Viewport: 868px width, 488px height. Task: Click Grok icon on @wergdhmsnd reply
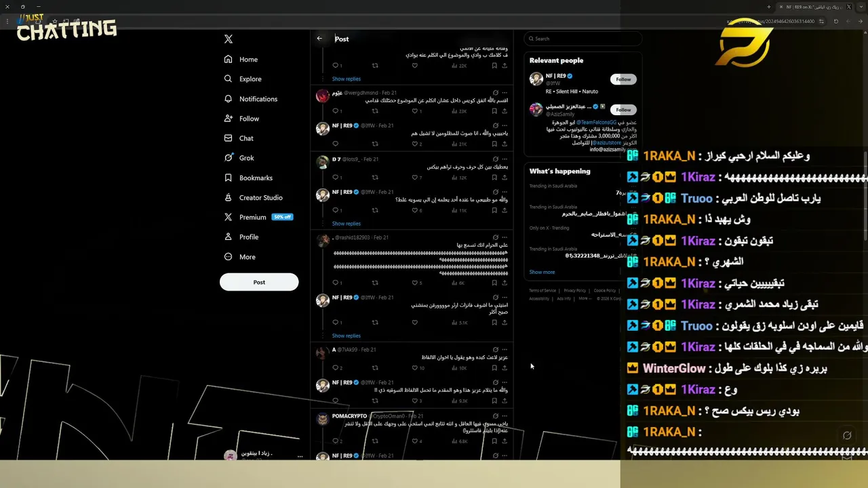coord(495,93)
